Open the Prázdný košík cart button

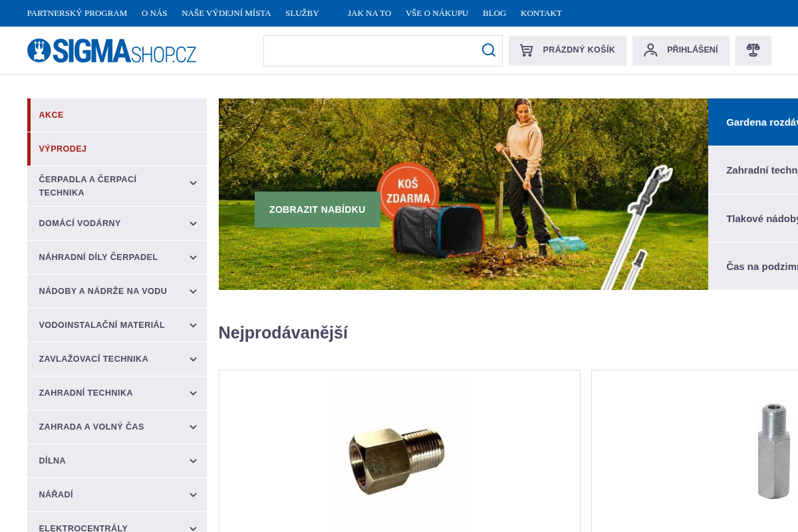(567, 51)
